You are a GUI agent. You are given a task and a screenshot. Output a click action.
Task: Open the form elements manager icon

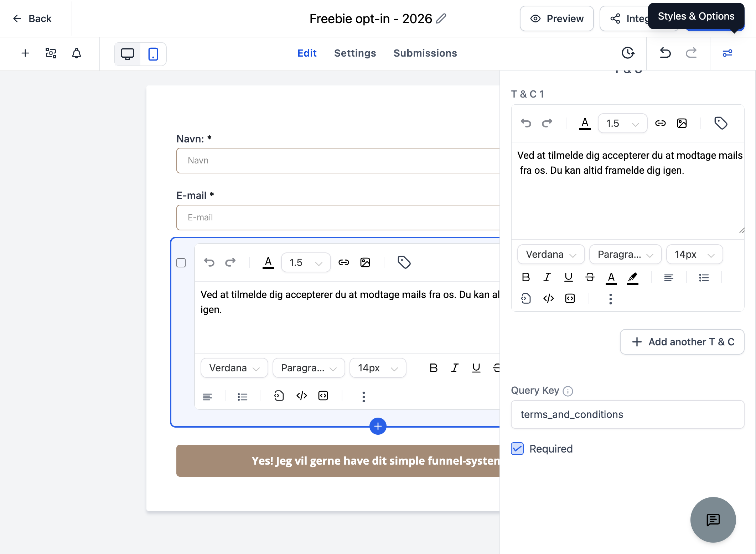click(x=51, y=53)
